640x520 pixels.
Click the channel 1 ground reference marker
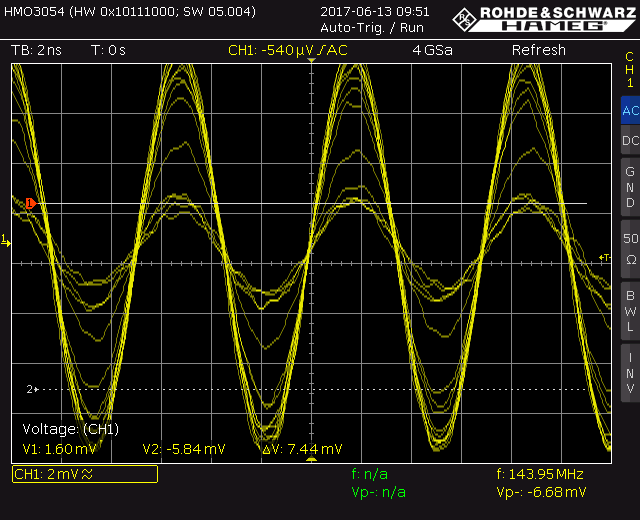[x=5, y=241]
